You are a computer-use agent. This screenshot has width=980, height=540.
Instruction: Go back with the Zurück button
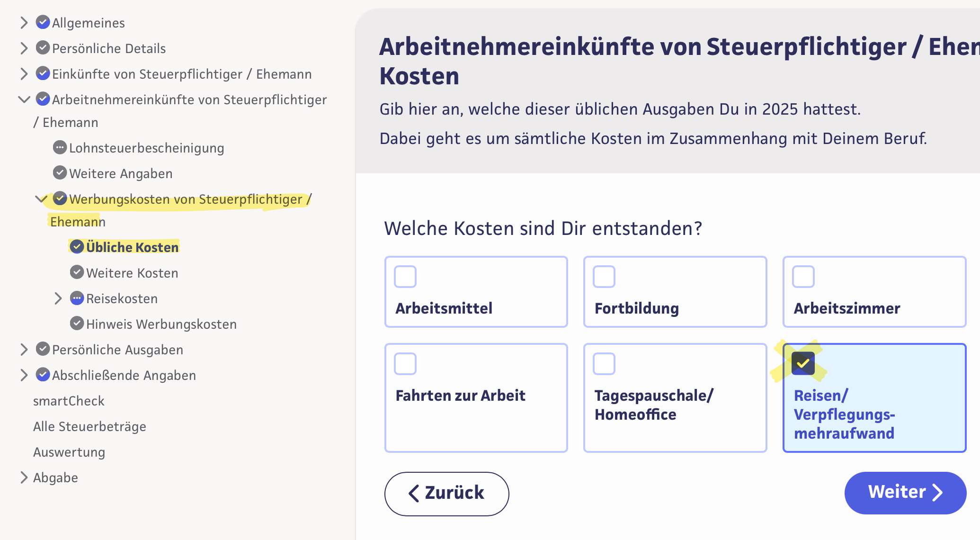(446, 493)
